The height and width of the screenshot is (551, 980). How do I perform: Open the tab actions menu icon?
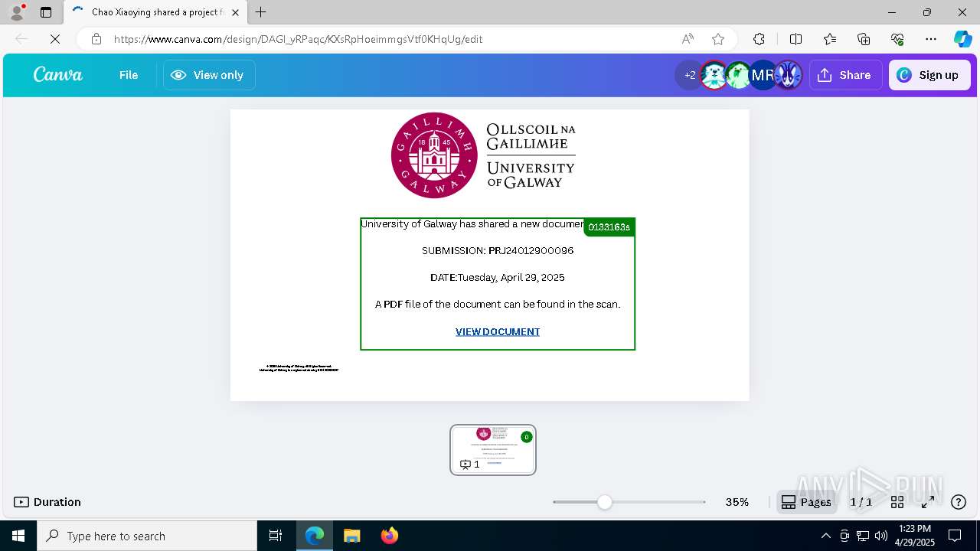(x=46, y=12)
